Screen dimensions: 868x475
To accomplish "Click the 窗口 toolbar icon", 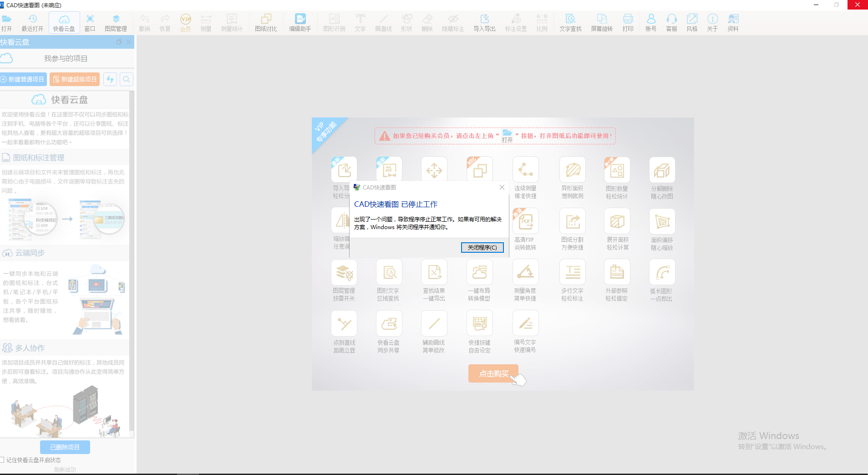I will click(x=90, y=22).
